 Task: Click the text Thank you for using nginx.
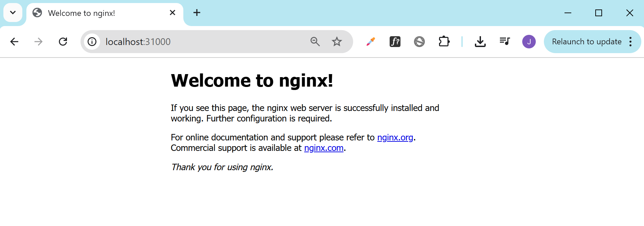coord(222,167)
